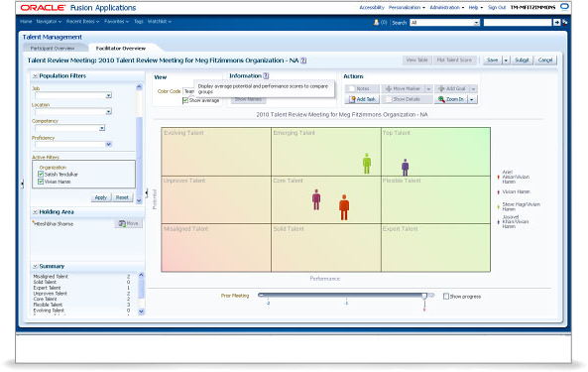
Task: Open the Zoom In dropdown arrow
Action: [x=472, y=99]
